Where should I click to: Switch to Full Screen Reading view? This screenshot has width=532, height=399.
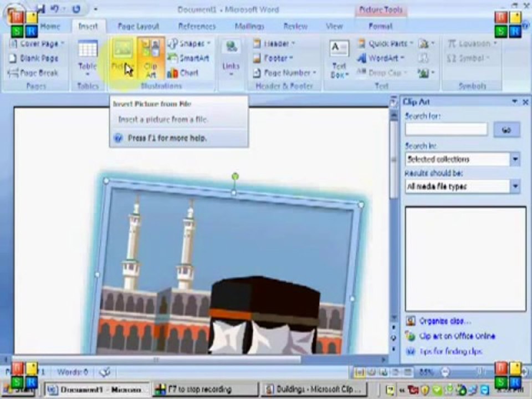tap(371, 372)
